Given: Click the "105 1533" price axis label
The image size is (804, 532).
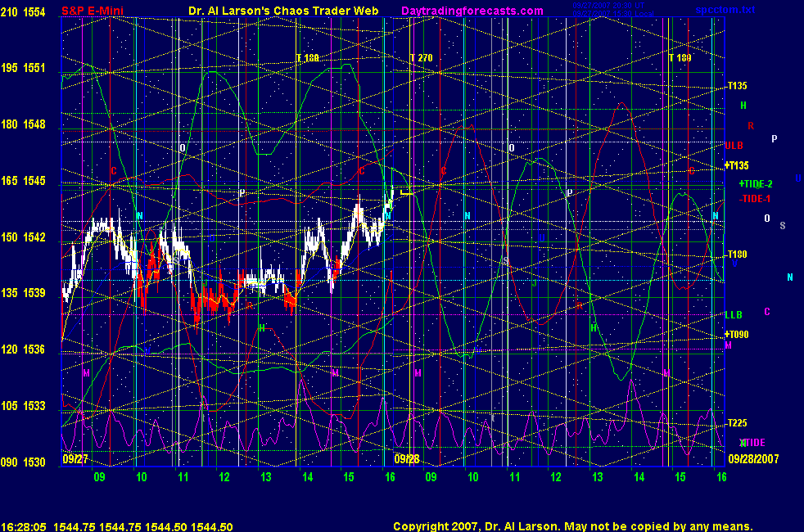Looking at the screenshot, I should 23,405.
